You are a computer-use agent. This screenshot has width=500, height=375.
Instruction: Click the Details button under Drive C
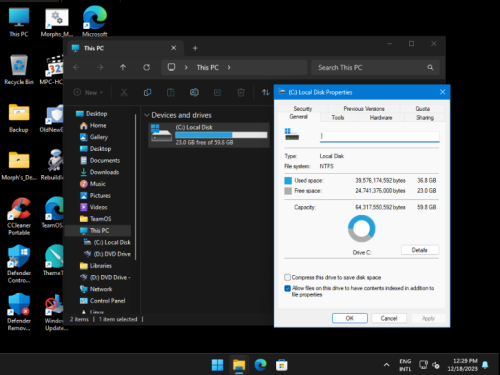click(420, 250)
